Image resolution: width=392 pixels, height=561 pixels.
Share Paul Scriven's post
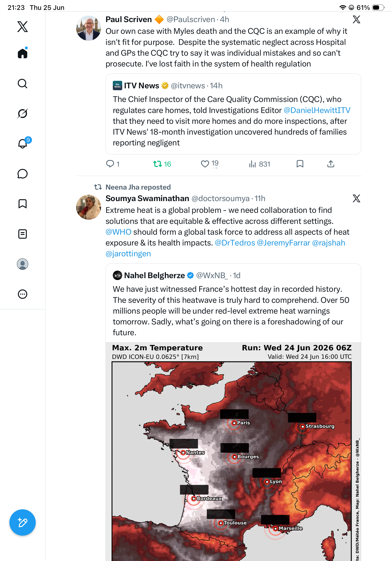point(331,164)
